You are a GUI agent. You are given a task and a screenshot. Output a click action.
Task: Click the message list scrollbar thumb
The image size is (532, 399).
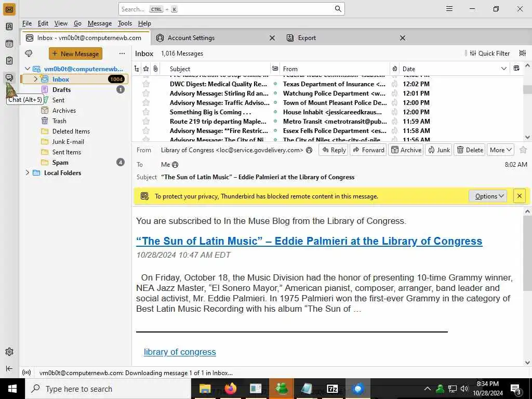click(x=527, y=89)
